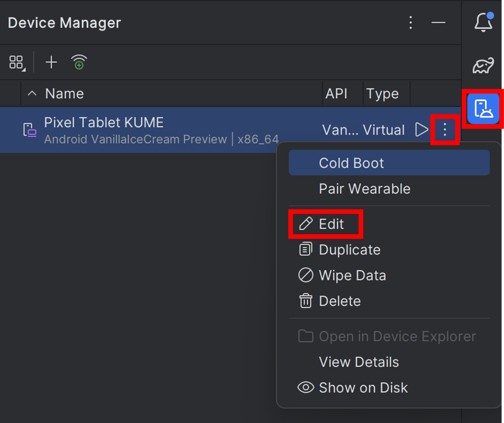Open the Notifications bell tool window

tap(484, 22)
